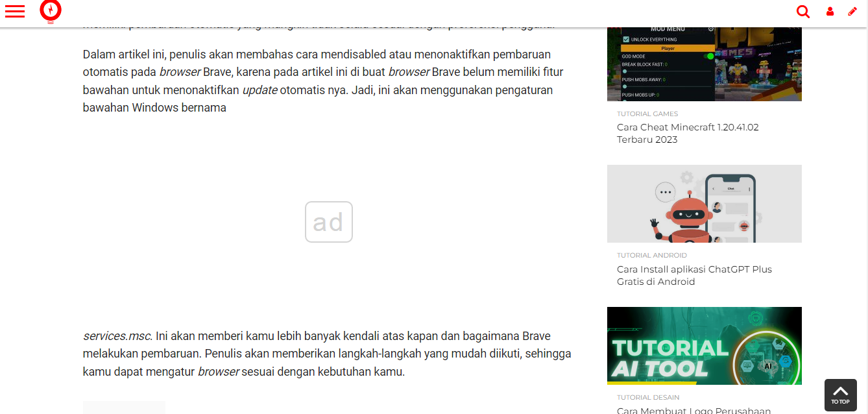Image resolution: width=868 pixels, height=414 pixels.
Task: Open the Tutorial Desain category link
Action: pyautogui.click(x=648, y=397)
